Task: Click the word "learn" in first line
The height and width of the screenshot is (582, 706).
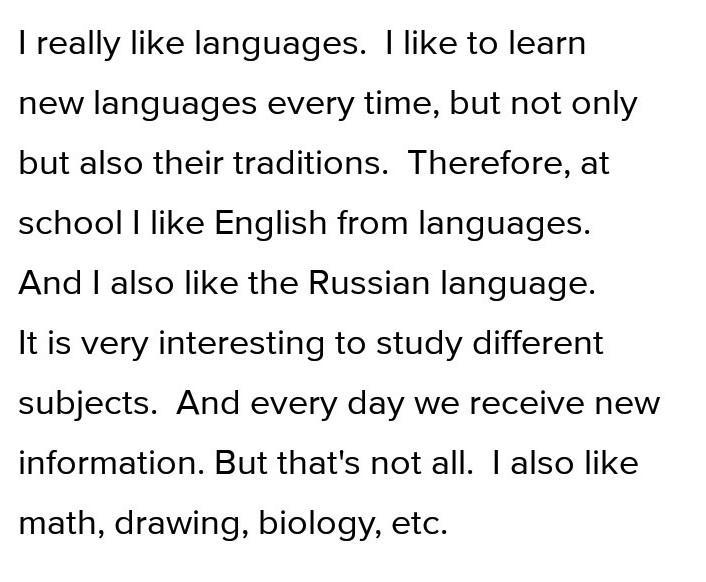Action: [x=547, y=44]
